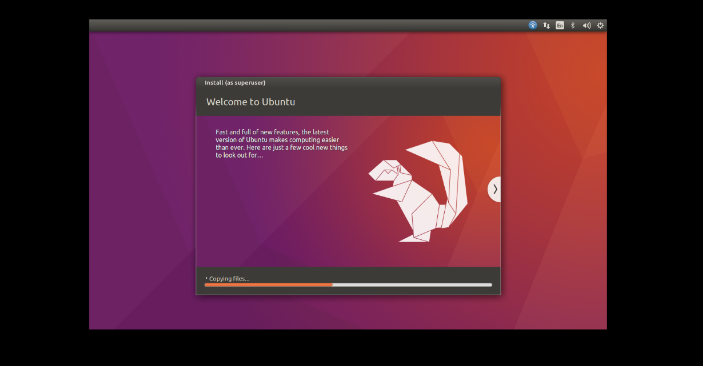The height and width of the screenshot is (366, 703).
Task: Advance the slideshow with the next arrow
Action: [495, 189]
